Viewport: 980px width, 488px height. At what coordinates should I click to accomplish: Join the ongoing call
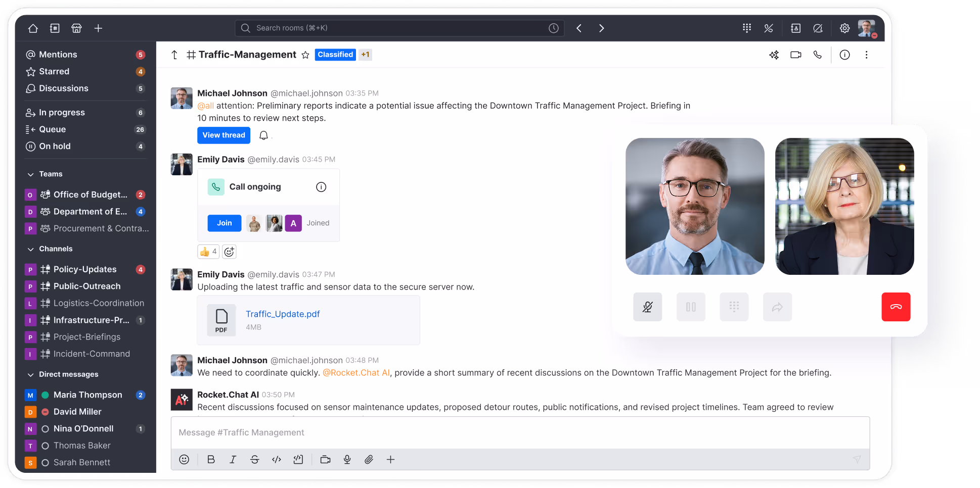225,223
